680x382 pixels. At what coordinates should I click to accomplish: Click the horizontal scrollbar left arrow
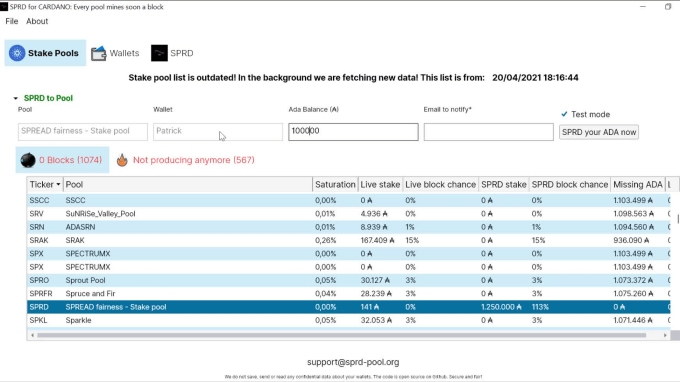point(33,335)
